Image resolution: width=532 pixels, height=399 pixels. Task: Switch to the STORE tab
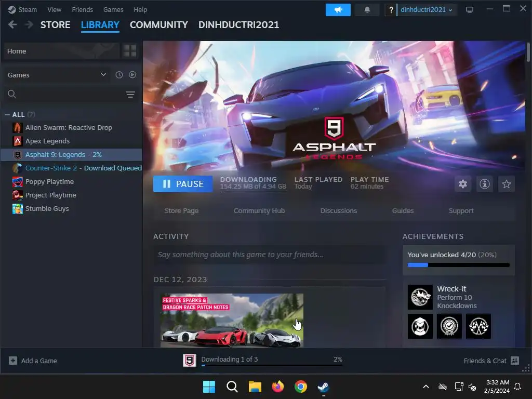point(55,25)
